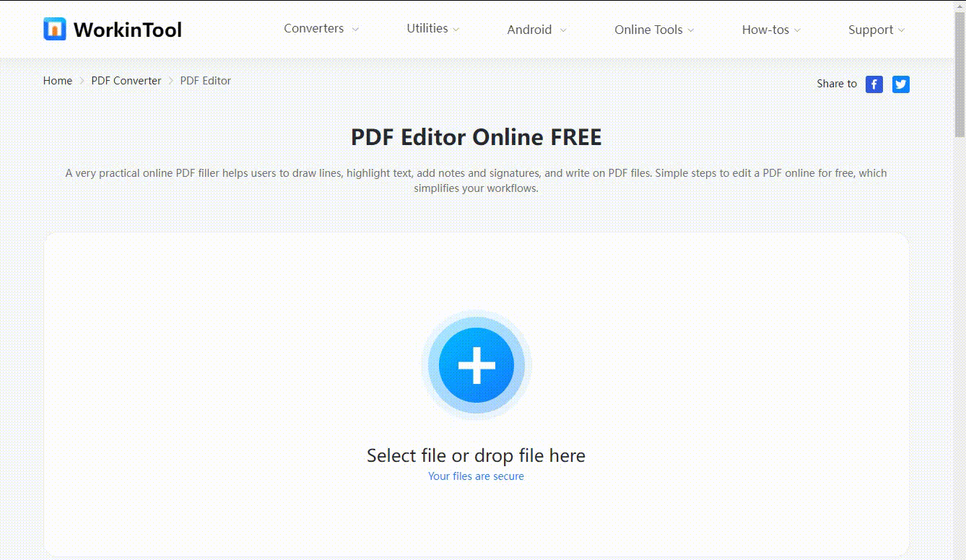This screenshot has width=966, height=560.
Task: Click Select file or drop file here
Action: pyautogui.click(x=476, y=455)
